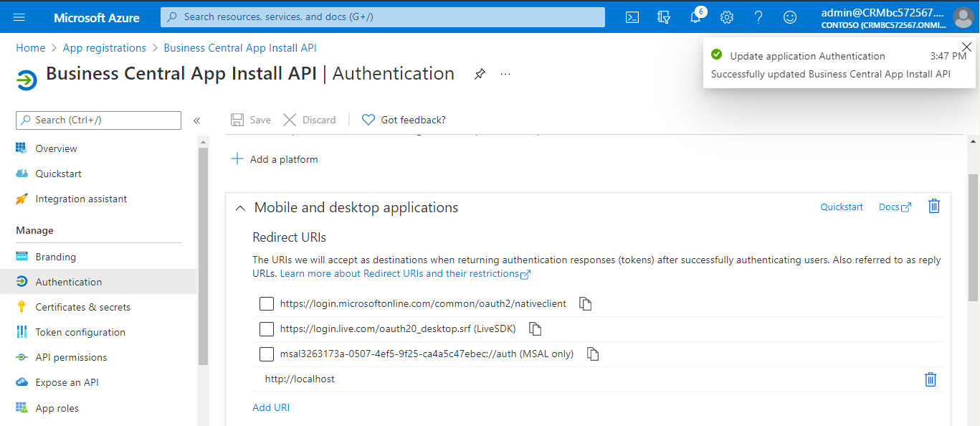Collapse the left navigation sidebar
Screen dimensions: 980x426
tap(197, 120)
